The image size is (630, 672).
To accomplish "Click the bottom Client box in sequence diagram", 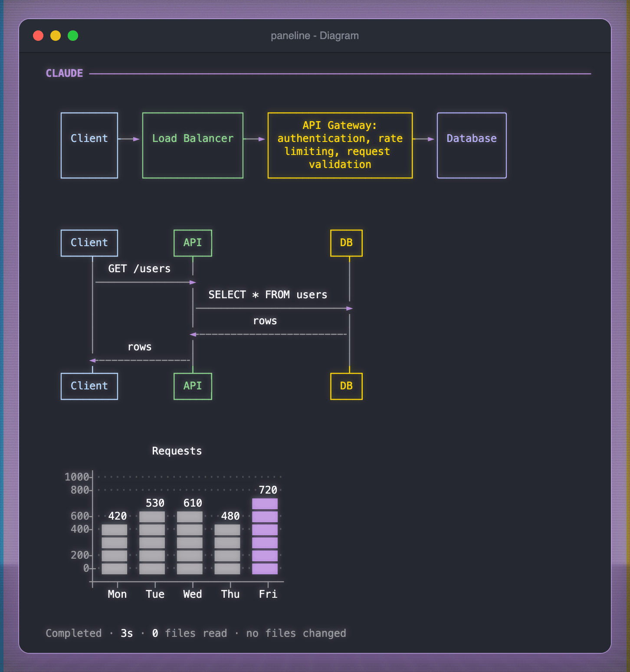I will point(89,386).
